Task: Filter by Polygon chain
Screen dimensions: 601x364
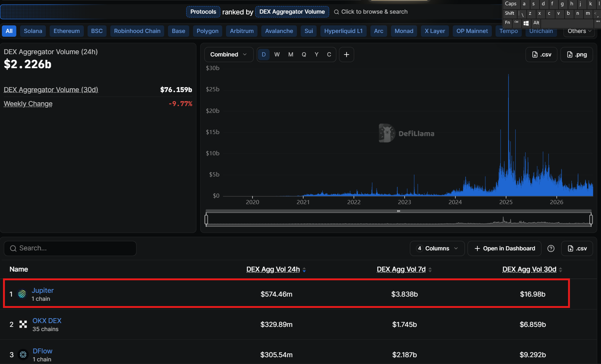Action: tap(207, 31)
